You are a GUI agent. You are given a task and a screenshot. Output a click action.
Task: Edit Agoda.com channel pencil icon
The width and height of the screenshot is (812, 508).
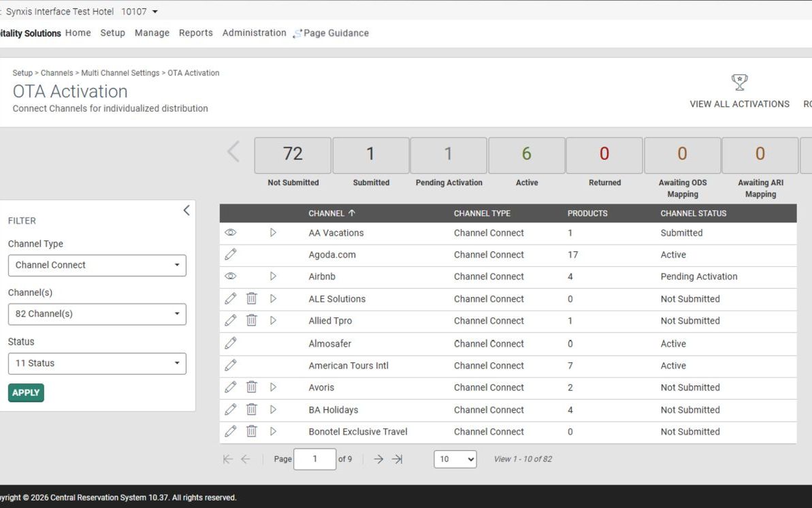pyautogui.click(x=231, y=254)
